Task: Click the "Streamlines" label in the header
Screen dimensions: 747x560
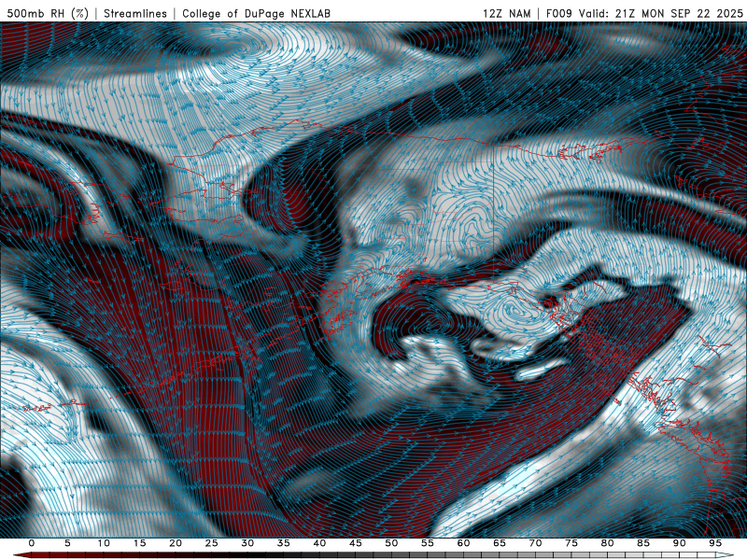Action: click(135, 13)
